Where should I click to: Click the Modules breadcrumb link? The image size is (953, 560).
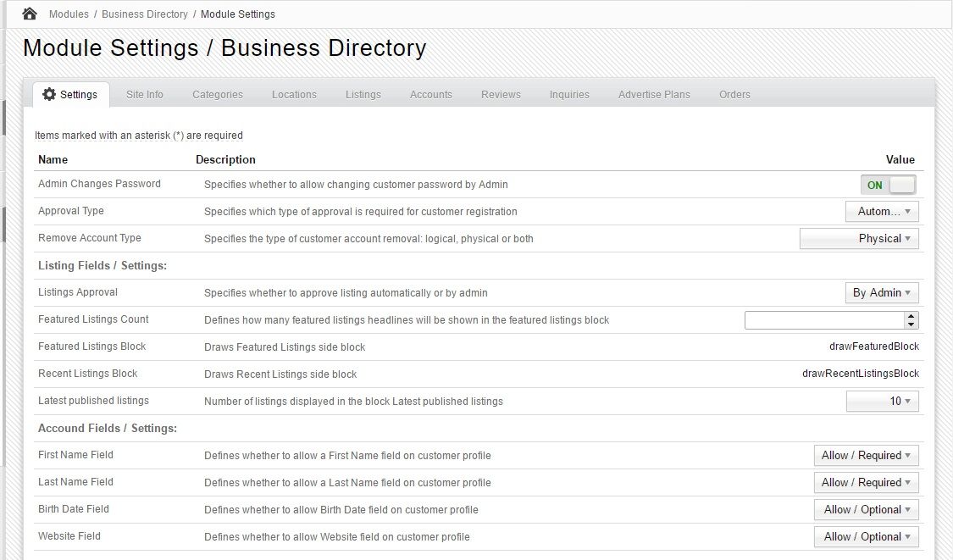(69, 14)
